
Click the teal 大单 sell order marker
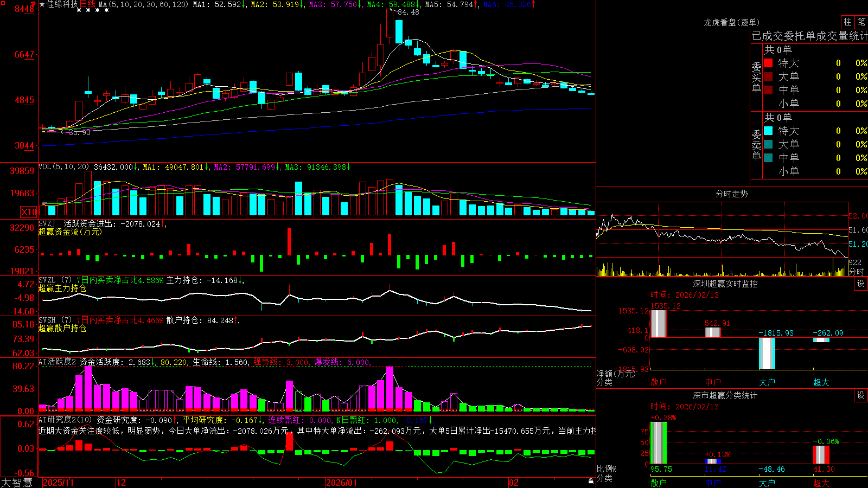coord(768,144)
